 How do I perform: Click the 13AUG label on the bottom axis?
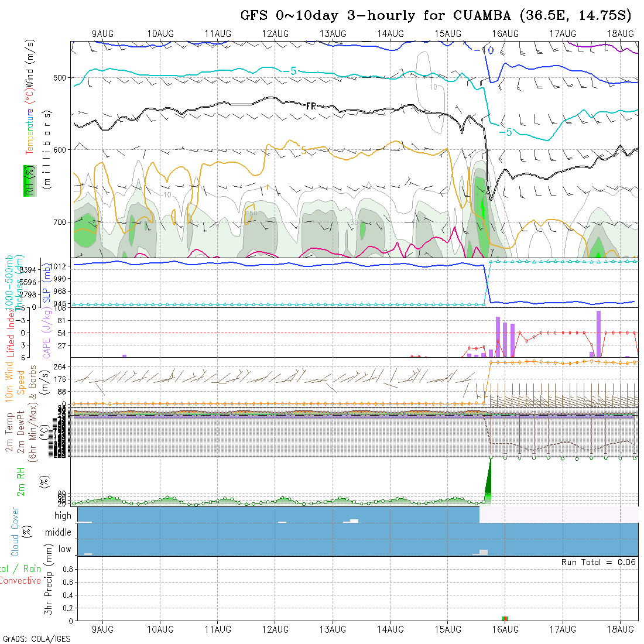(333, 629)
